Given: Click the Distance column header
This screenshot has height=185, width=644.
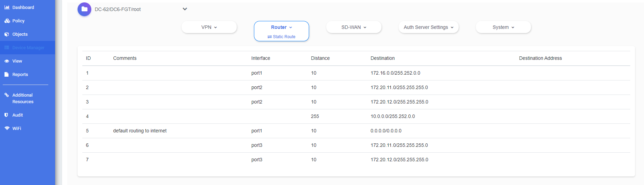Looking at the screenshot, I should click(320, 58).
